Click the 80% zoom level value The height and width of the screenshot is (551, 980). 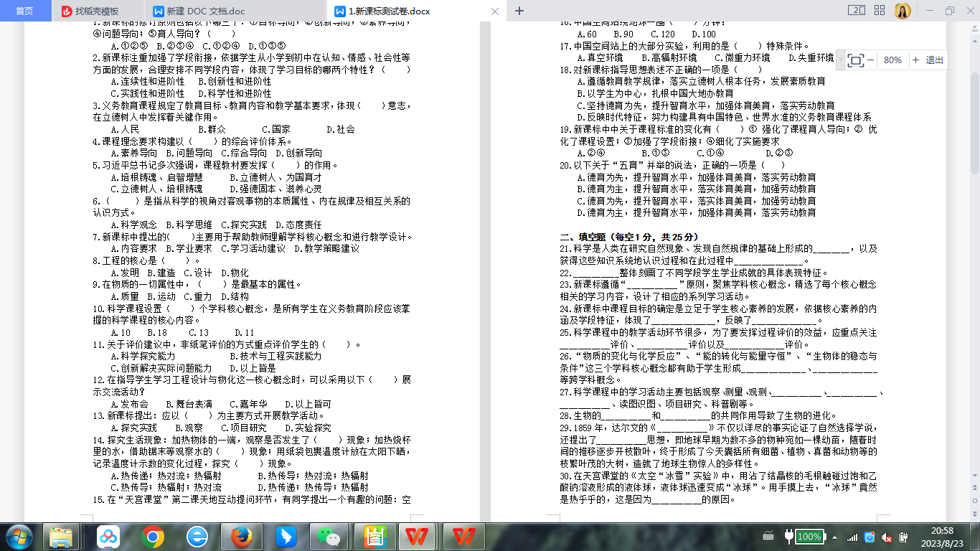pyautogui.click(x=892, y=60)
